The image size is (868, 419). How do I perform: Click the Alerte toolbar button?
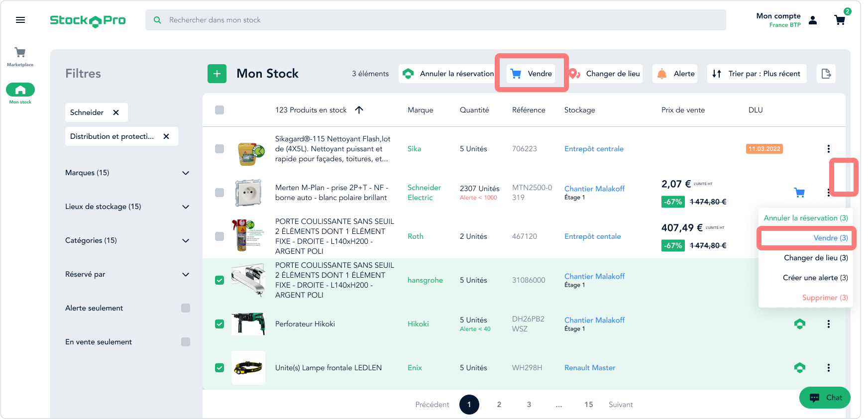(x=675, y=74)
